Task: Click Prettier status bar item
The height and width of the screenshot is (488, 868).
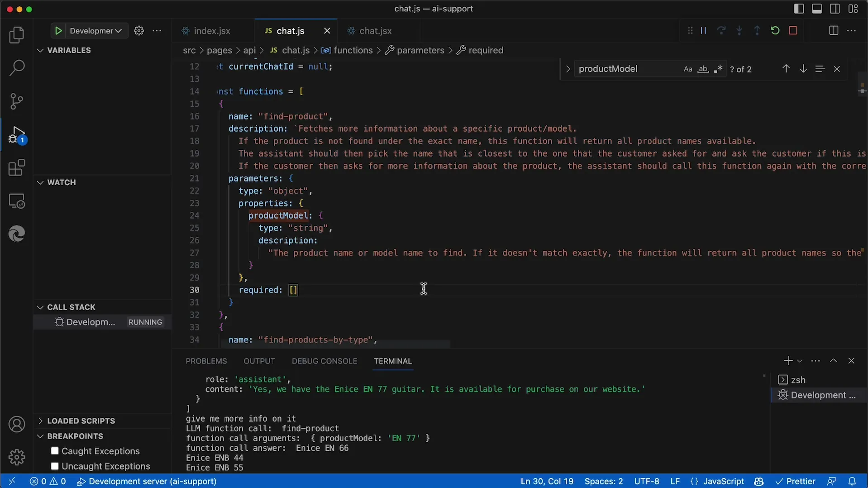Action: [795, 481]
